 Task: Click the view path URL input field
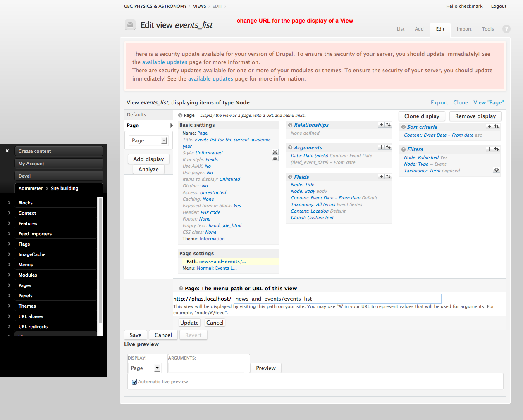(337, 299)
